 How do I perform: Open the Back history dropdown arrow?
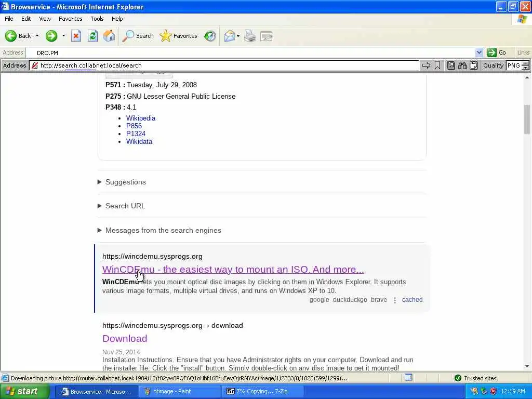(37, 36)
